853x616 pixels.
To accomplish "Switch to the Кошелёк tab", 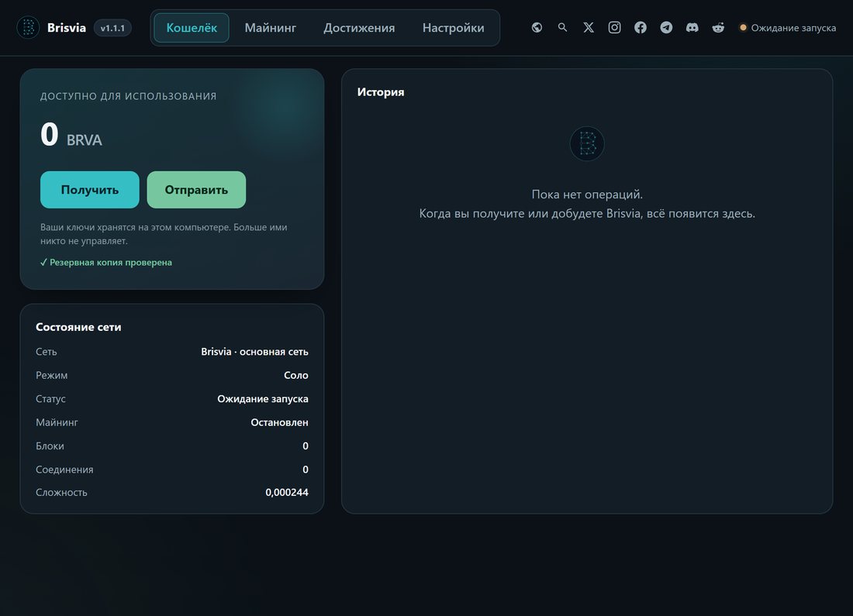I will click(192, 28).
